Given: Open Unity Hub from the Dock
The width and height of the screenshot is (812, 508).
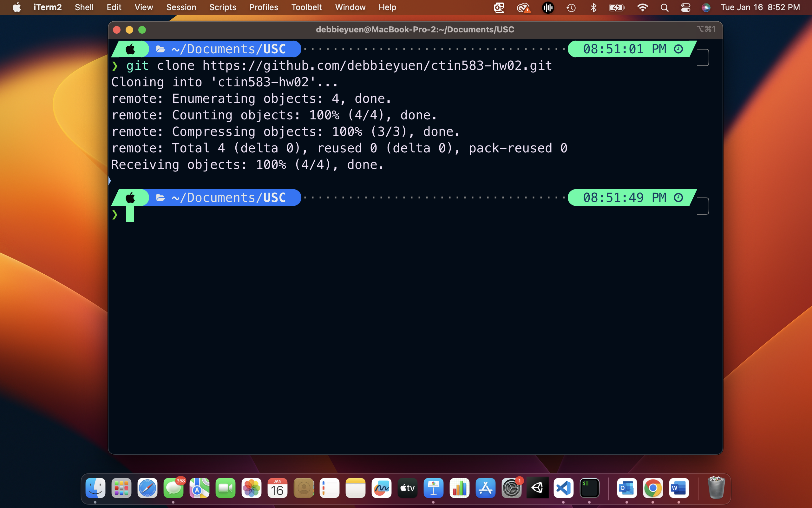Looking at the screenshot, I should (538, 488).
